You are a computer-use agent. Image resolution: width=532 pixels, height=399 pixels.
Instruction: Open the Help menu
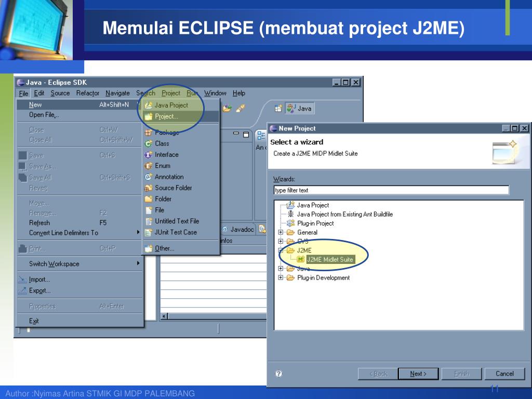click(x=239, y=93)
